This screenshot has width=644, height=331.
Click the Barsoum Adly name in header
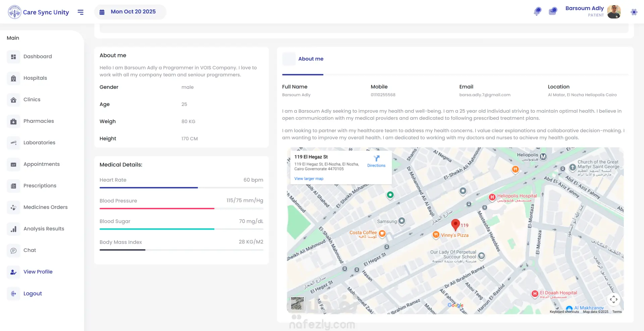point(584,8)
